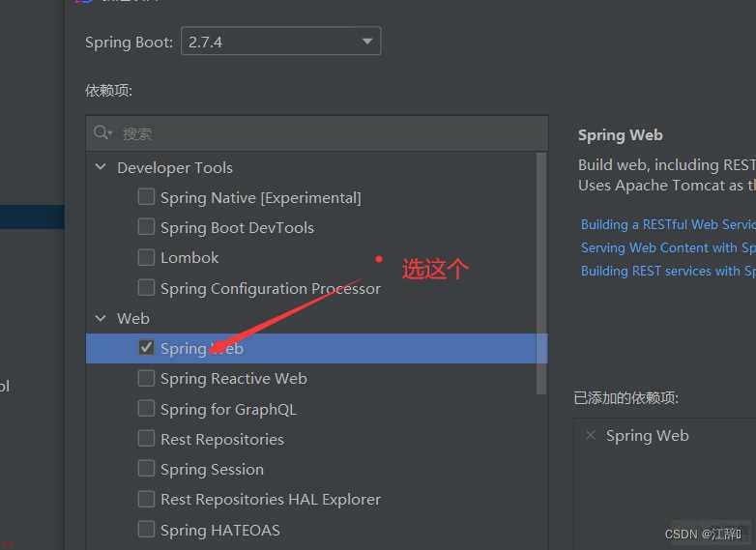Select the Lombok row label

(189, 258)
